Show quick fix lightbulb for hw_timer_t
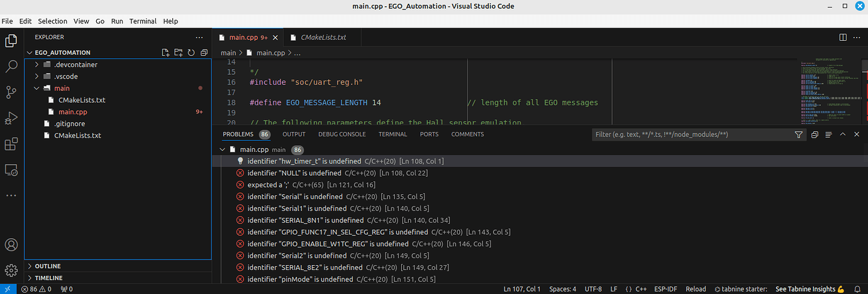The image size is (868, 294). coord(240,161)
